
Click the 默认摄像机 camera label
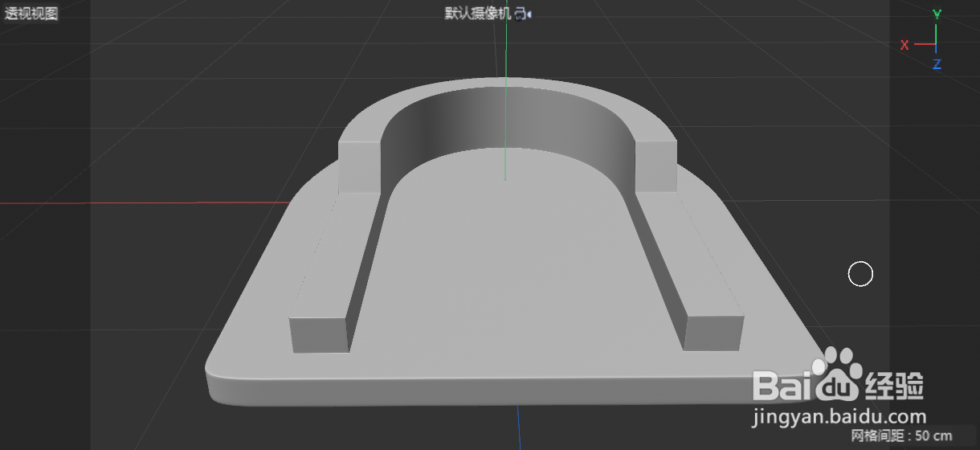coord(478,14)
